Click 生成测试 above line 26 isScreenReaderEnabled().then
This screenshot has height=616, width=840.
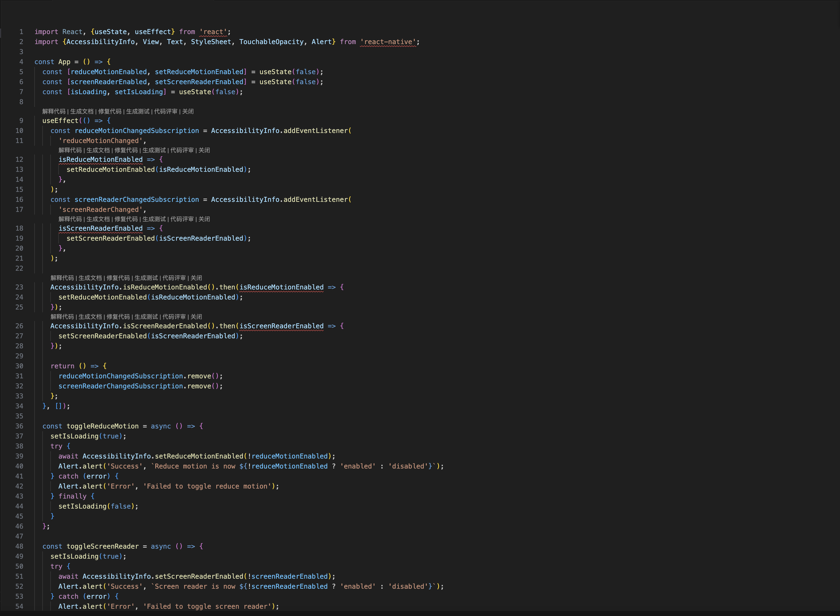pos(146,317)
